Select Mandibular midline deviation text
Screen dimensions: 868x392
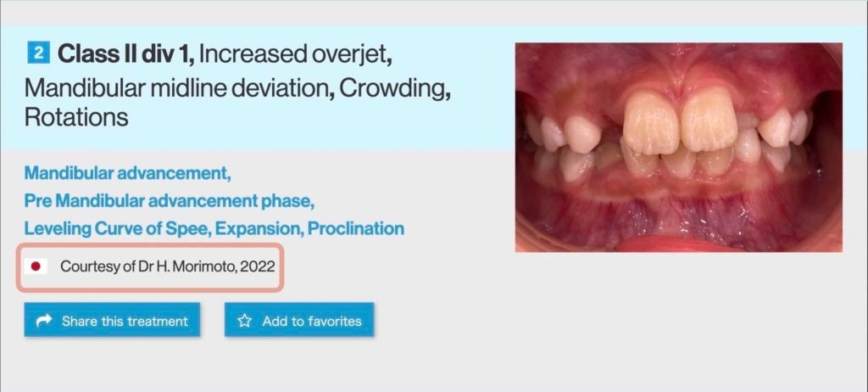click(x=175, y=87)
